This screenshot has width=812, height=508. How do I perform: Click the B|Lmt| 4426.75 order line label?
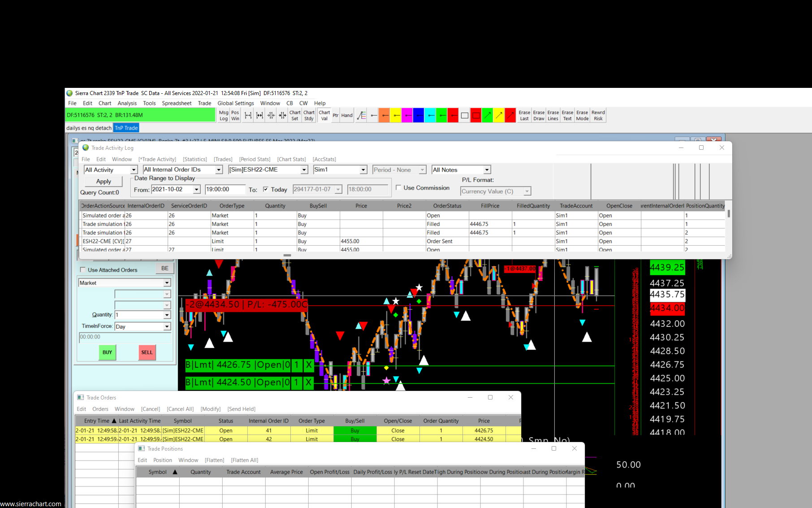pos(238,365)
